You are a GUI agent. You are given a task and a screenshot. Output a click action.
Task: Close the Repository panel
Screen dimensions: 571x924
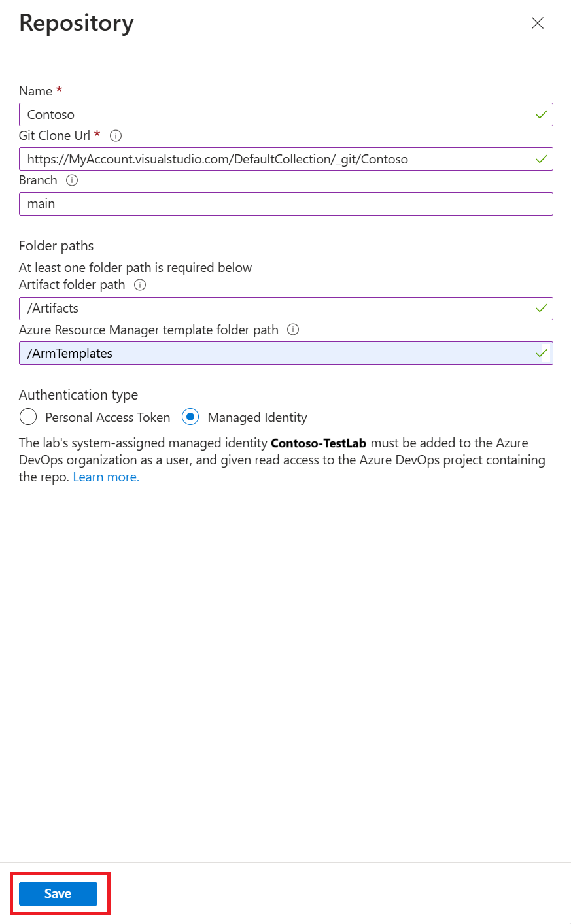coord(538,23)
